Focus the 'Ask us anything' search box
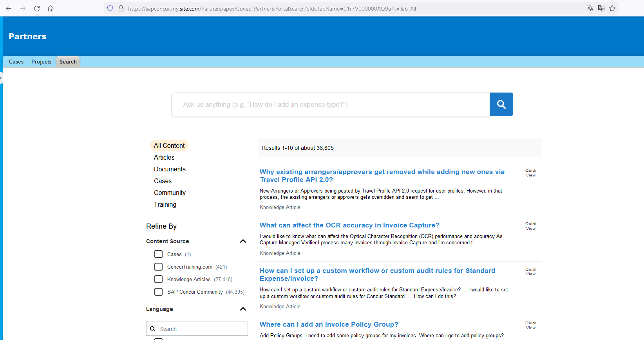Screen dimensions: 644x340 [x=330, y=104]
